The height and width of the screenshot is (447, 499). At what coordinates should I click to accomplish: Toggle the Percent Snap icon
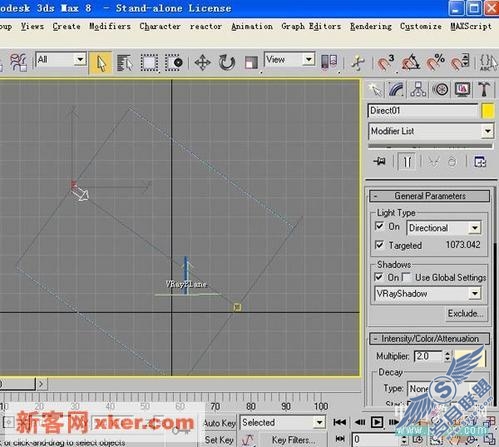435,63
